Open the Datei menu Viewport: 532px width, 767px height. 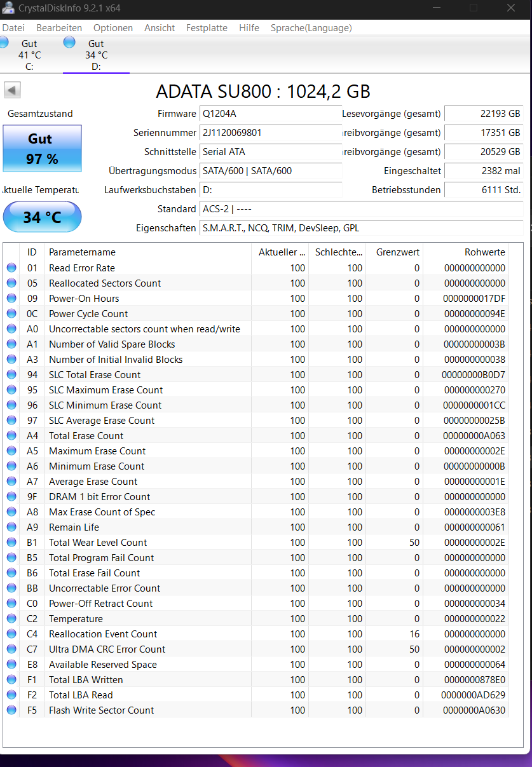pyautogui.click(x=13, y=28)
